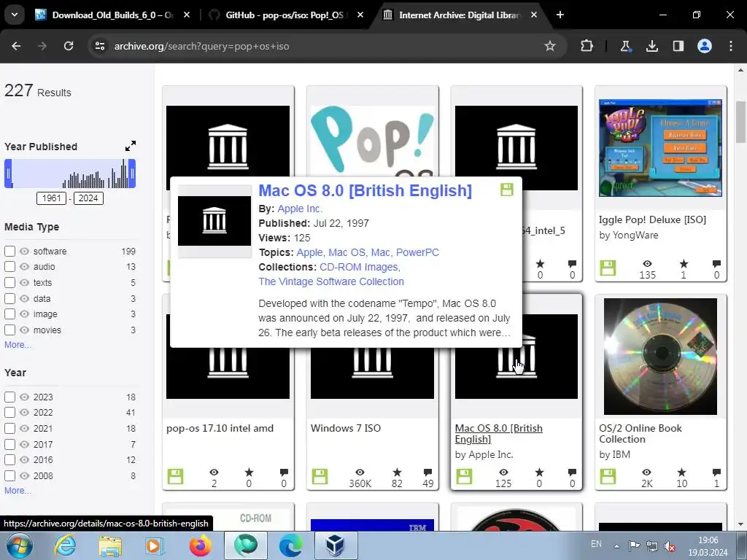Launch Internet Explorer from taskbar
Image resolution: width=747 pixels, height=560 pixels.
click(x=65, y=545)
